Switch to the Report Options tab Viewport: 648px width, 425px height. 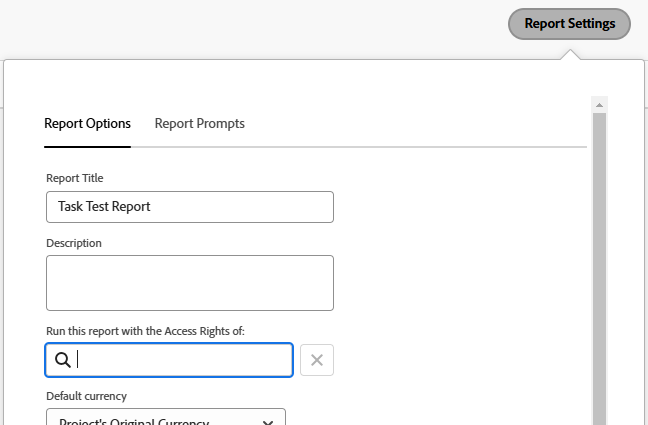(87, 124)
